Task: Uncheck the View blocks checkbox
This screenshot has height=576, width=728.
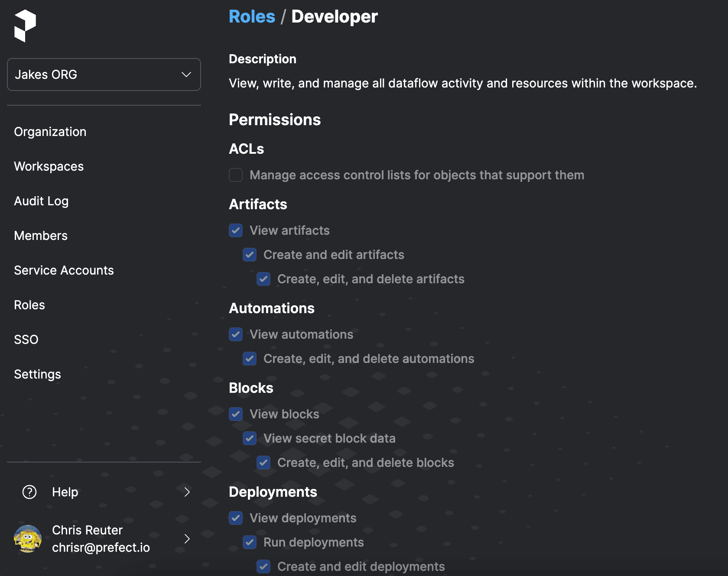Action: (x=236, y=414)
